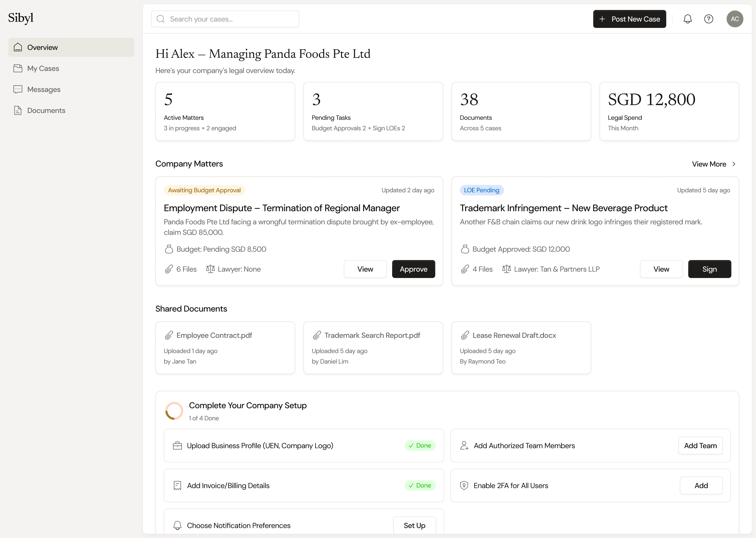This screenshot has width=756, height=538.
Task: Click the Done checkmark on Add Invoice/Billing Details
Action: [x=411, y=485]
